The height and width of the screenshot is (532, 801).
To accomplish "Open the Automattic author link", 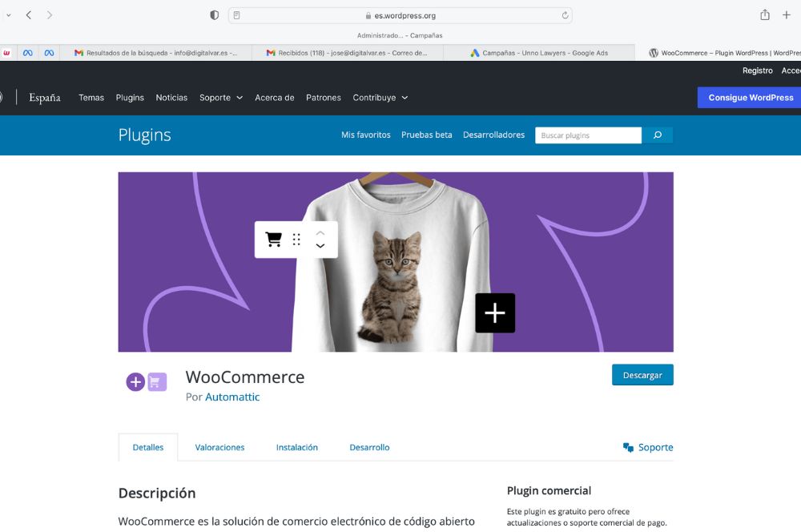I will (x=232, y=397).
